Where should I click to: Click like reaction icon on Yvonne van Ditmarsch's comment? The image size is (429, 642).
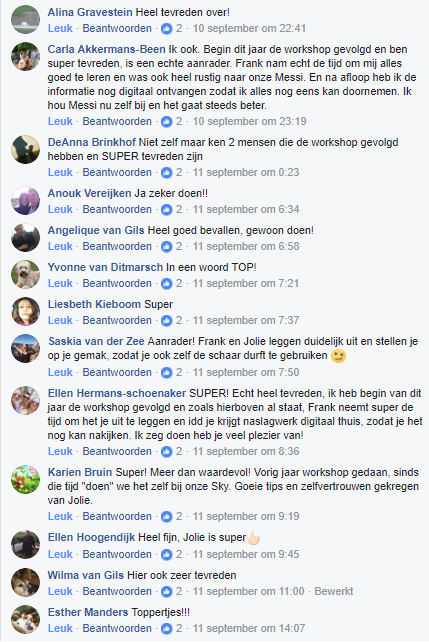click(166, 283)
